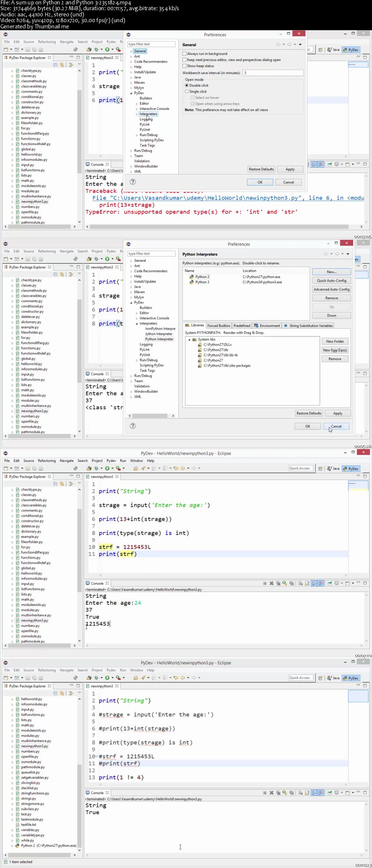
Task: Expand Interpreters node in General preferences dialog
Action: coord(137,114)
